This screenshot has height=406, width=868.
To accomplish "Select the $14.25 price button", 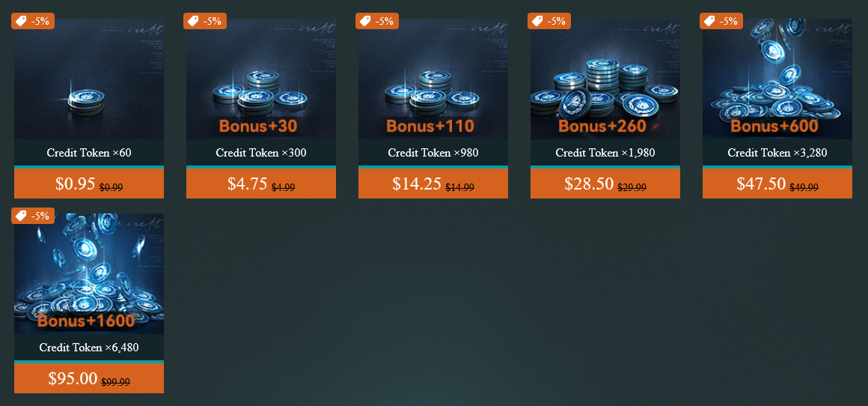I will tap(433, 184).
